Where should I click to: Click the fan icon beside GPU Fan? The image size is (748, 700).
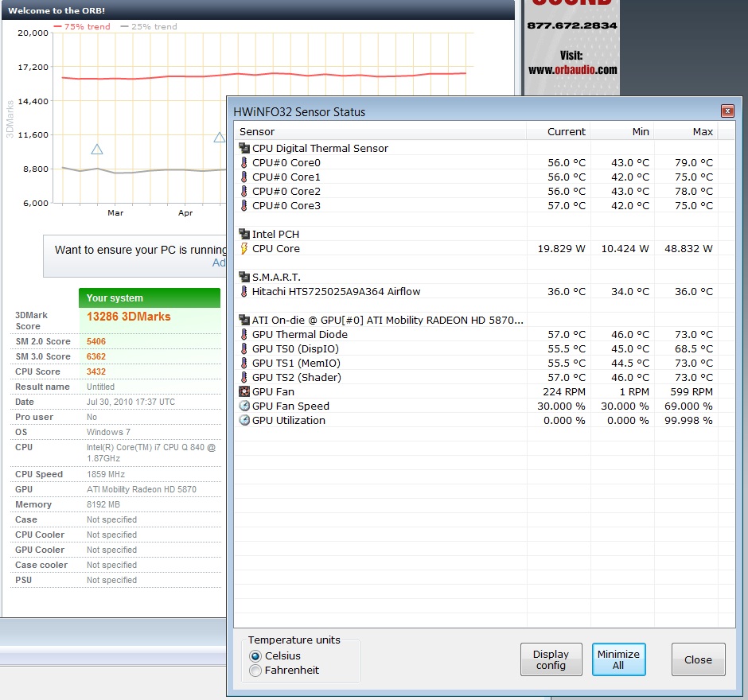(x=244, y=391)
